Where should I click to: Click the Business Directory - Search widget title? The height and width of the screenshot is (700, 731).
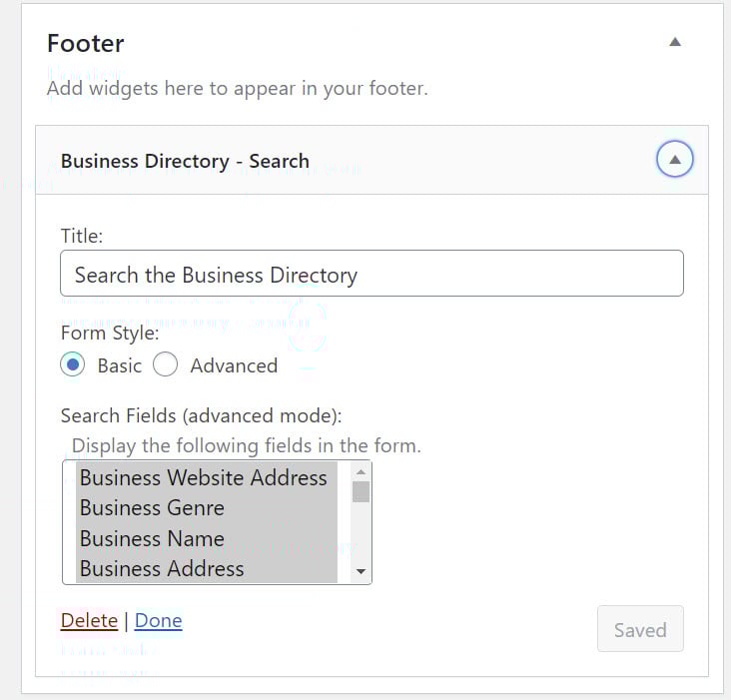click(185, 161)
